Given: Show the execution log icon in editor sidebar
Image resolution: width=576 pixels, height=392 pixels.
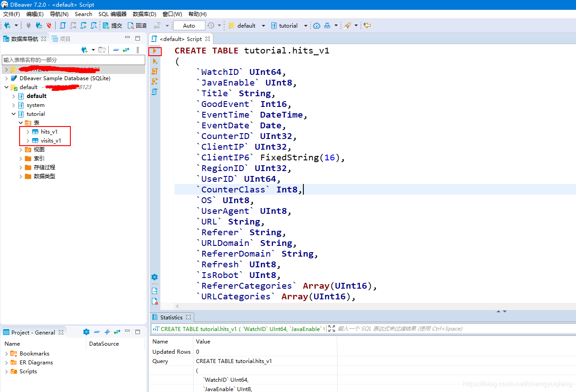Looking at the screenshot, I should pyautogui.click(x=155, y=302).
